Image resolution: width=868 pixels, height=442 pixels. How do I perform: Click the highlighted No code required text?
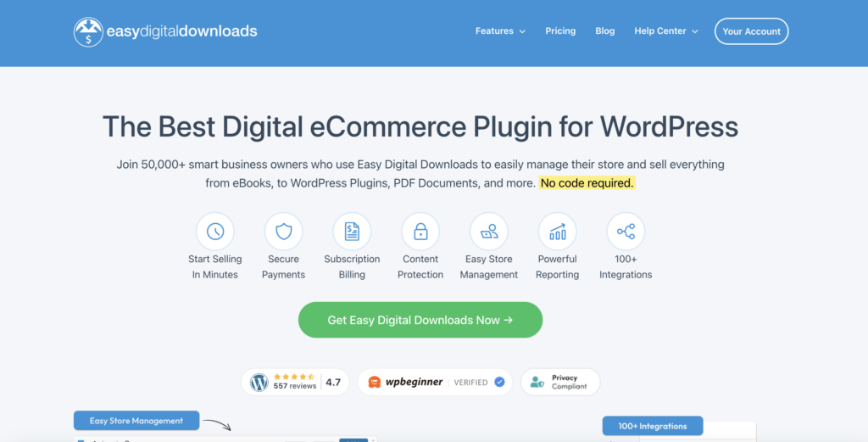point(587,182)
